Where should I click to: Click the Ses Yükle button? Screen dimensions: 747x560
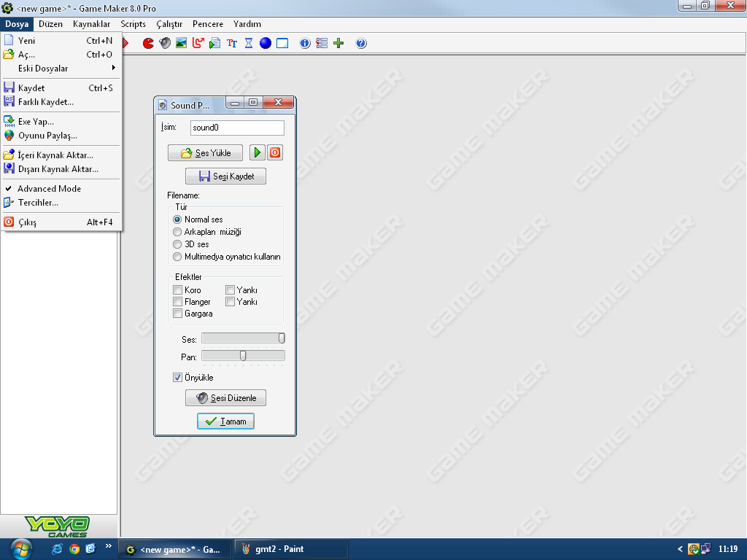tap(205, 153)
